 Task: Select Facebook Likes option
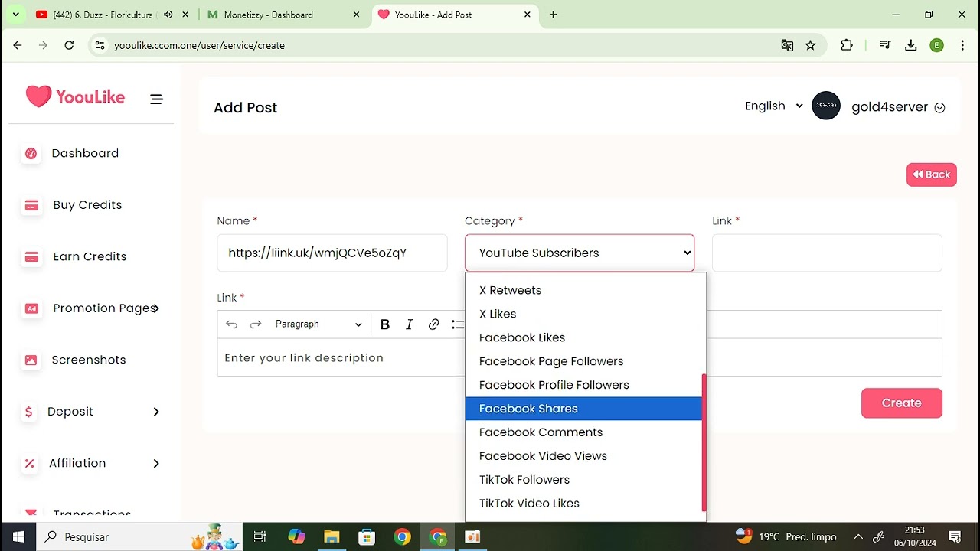583,337
